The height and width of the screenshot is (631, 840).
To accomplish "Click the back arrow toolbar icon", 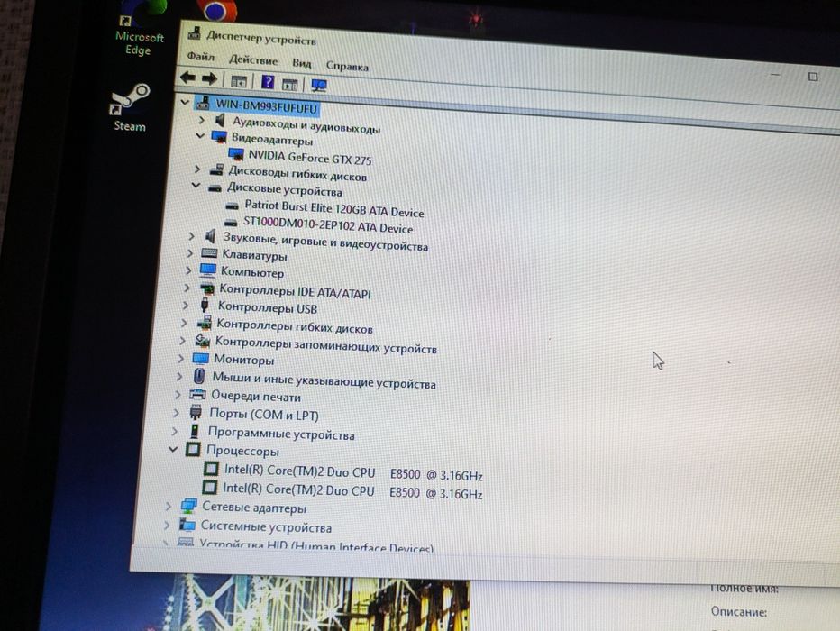I will coord(187,78).
